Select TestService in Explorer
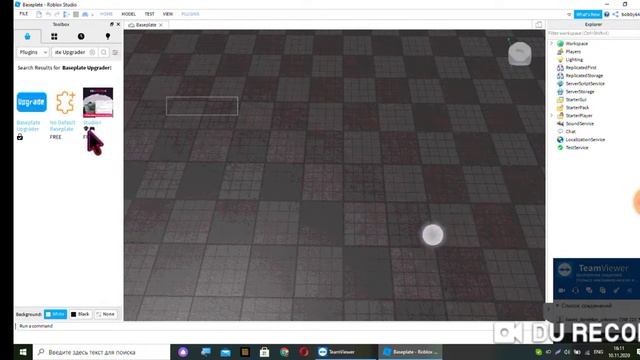The image size is (640, 360). [576, 147]
